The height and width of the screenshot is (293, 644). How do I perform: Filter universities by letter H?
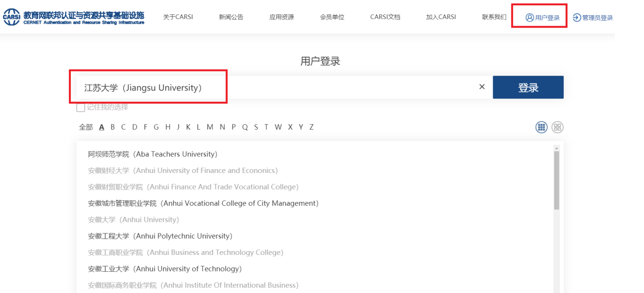[x=168, y=127]
